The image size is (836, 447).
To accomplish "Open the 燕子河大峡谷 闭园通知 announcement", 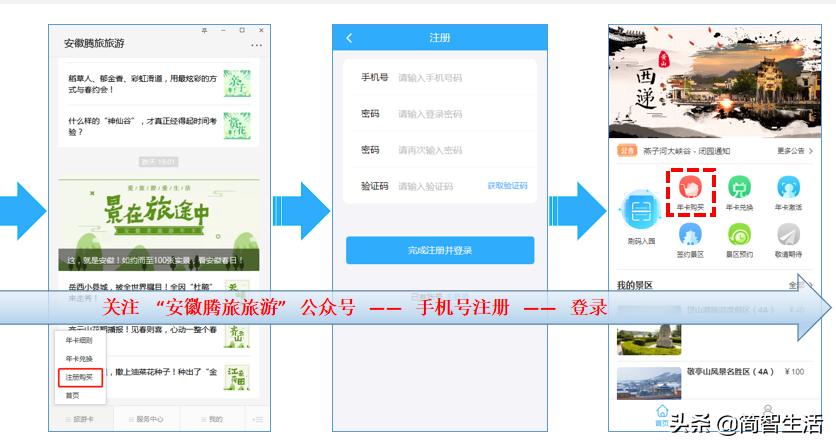I will pyautogui.click(x=687, y=151).
